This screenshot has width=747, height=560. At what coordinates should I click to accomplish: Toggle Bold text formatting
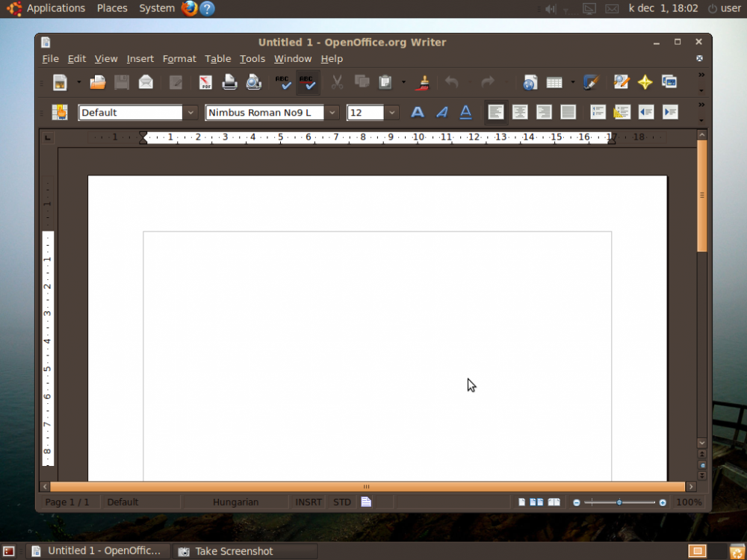coord(418,112)
